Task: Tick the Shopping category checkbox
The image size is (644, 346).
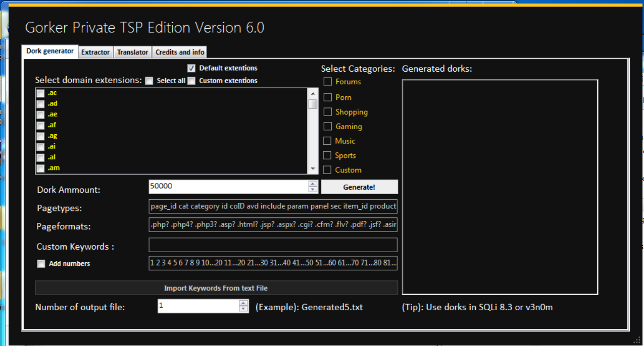Action: [328, 112]
